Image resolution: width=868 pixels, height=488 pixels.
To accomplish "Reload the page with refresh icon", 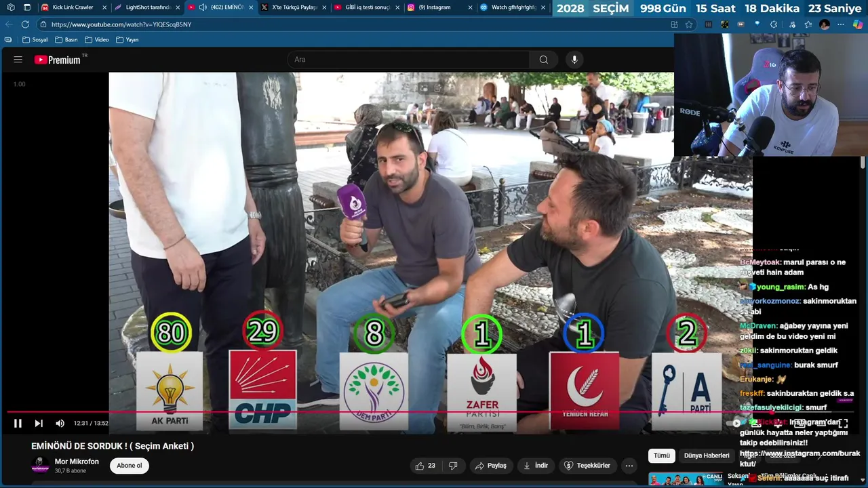I will (25, 24).
